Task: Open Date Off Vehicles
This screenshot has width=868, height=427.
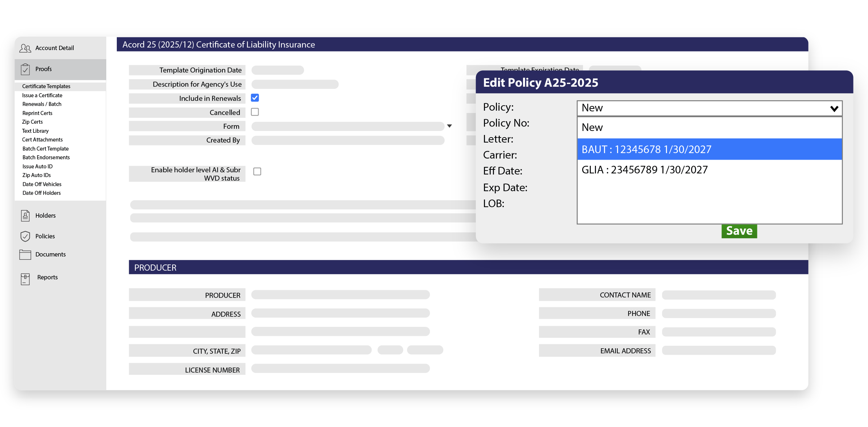Action: pos(42,184)
